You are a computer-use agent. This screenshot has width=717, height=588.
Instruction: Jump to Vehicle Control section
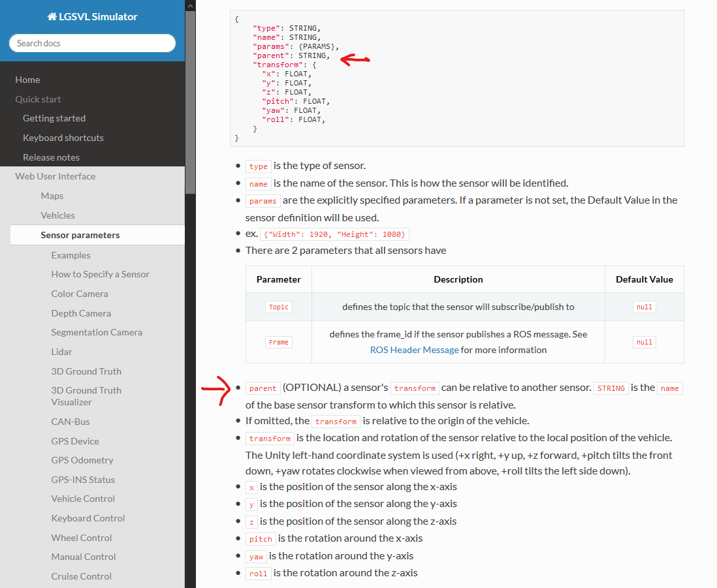coord(83,499)
